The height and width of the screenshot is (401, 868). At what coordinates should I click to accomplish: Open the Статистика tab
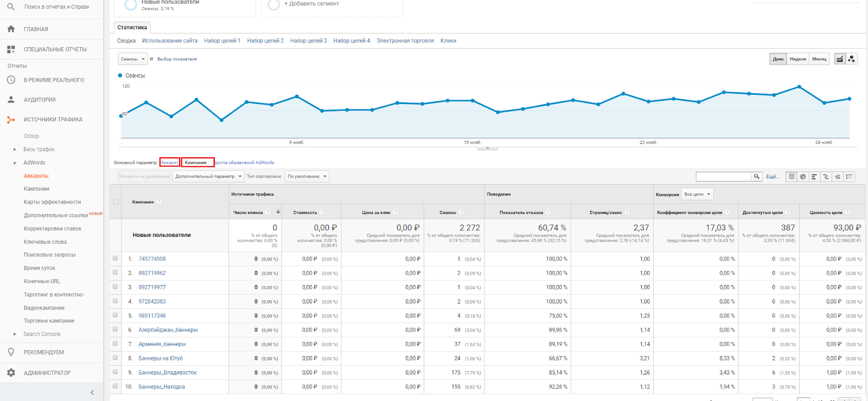(x=132, y=28)
